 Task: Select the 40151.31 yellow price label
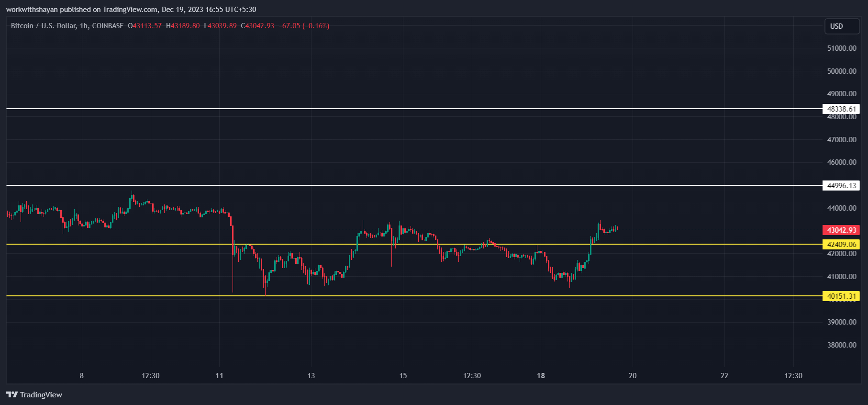[x=841, y=296]
